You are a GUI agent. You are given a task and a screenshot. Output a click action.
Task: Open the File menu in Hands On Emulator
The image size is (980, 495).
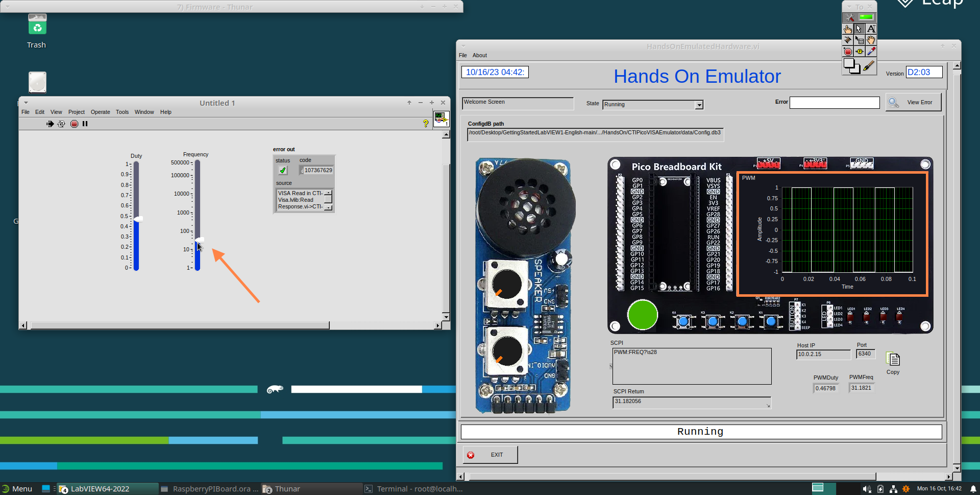pyautogui.click(x=463, y=55)
